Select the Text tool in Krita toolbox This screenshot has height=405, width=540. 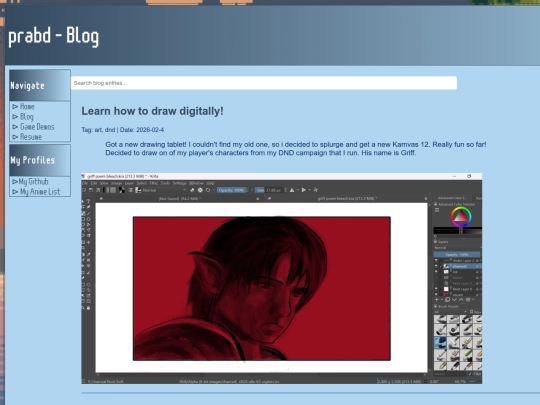[89, 201]
